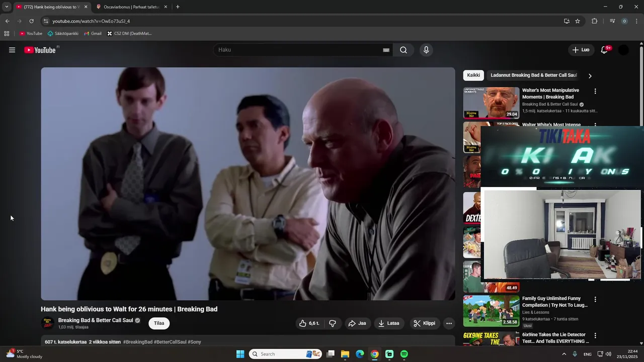Switch to the Hank being oblivious tab
644x362 pixels.
(52, 7)
